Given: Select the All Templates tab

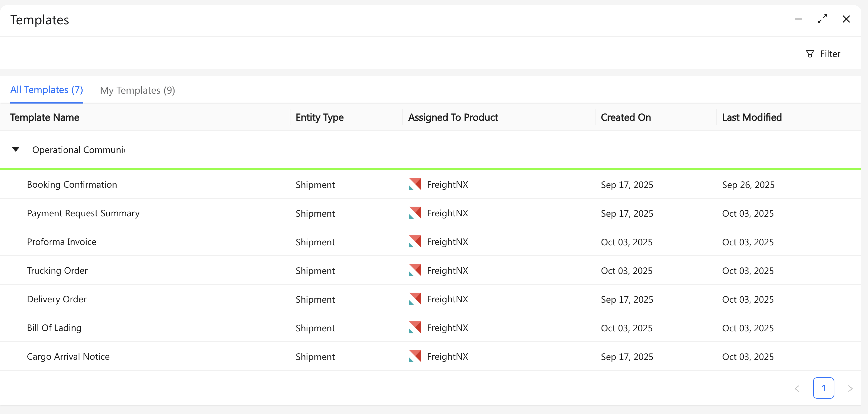Looking at the screenshot, I should point(47,90).
